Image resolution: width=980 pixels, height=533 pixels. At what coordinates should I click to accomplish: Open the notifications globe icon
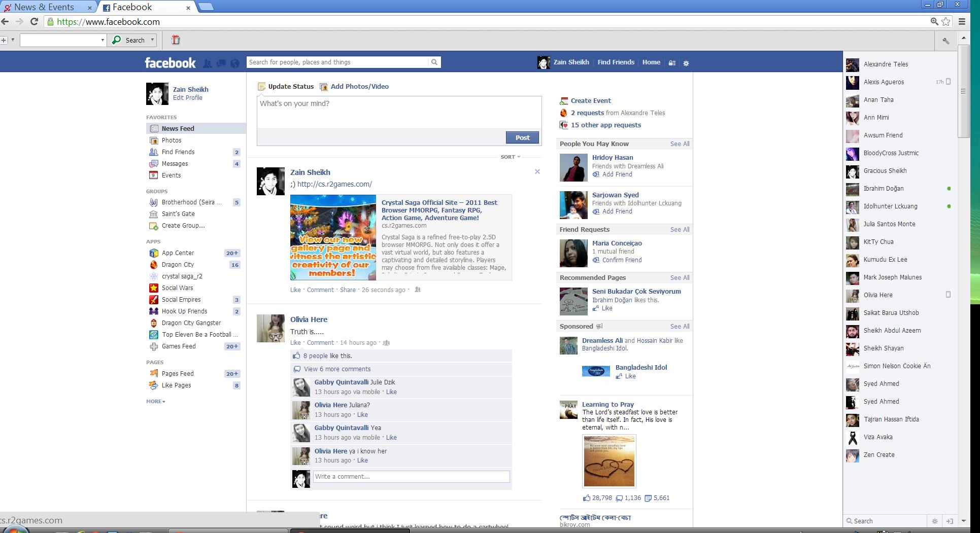tap(234, 63)
